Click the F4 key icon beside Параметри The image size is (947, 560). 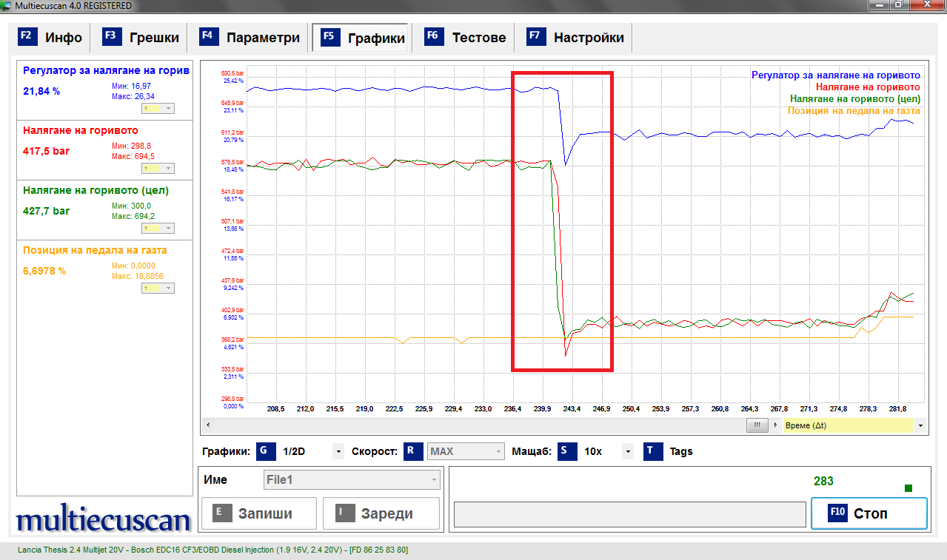[x=208, y=37]
